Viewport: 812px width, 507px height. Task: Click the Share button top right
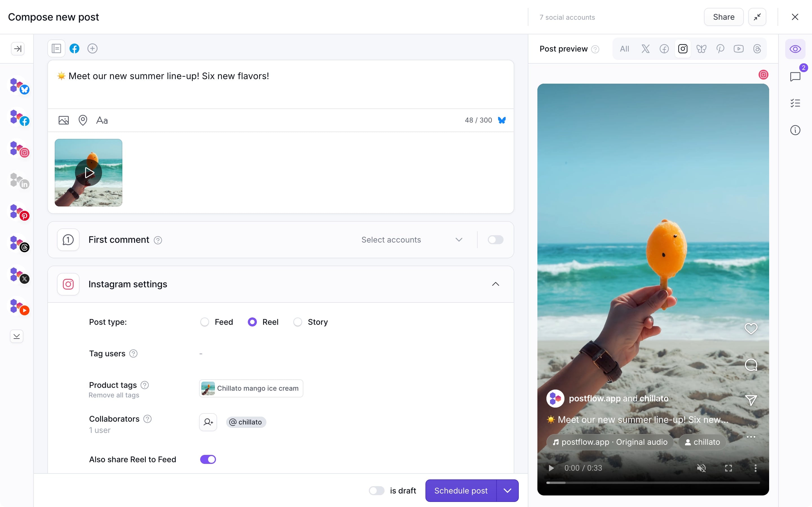click(x=724, y=17)
